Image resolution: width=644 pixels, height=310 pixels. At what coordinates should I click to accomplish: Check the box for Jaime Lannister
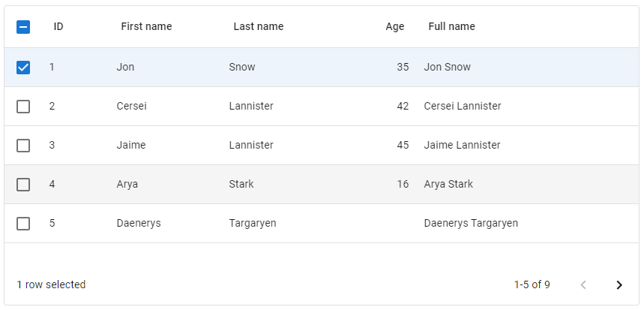[23, 146]
